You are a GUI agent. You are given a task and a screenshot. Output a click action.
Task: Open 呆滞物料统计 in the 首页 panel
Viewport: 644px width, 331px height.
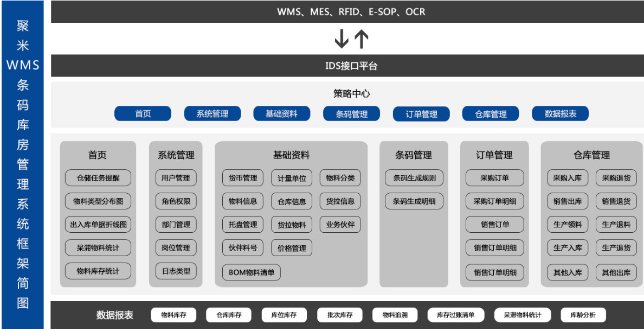point(98,248)
